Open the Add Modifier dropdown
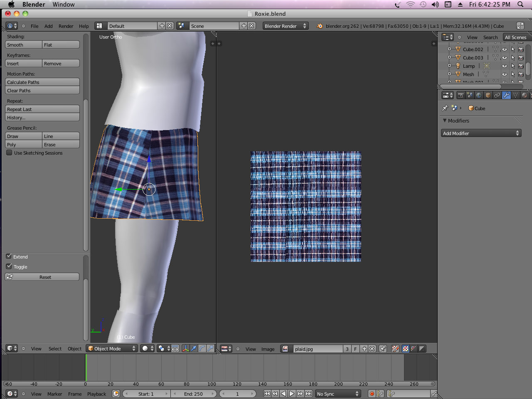This screenshot has width=532, height=399. (481, 133)
